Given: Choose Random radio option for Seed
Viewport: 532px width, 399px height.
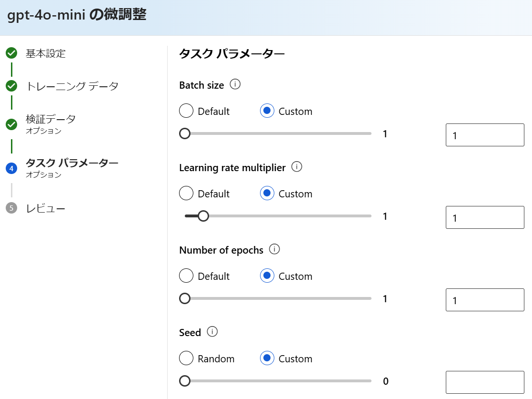Looking at the screenshot, I should point(186,358).
